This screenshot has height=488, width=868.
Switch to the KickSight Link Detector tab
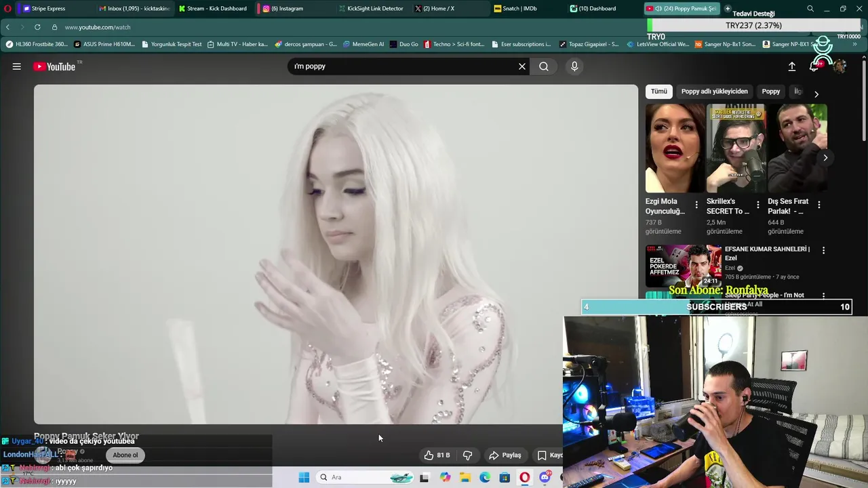[371, 9]
